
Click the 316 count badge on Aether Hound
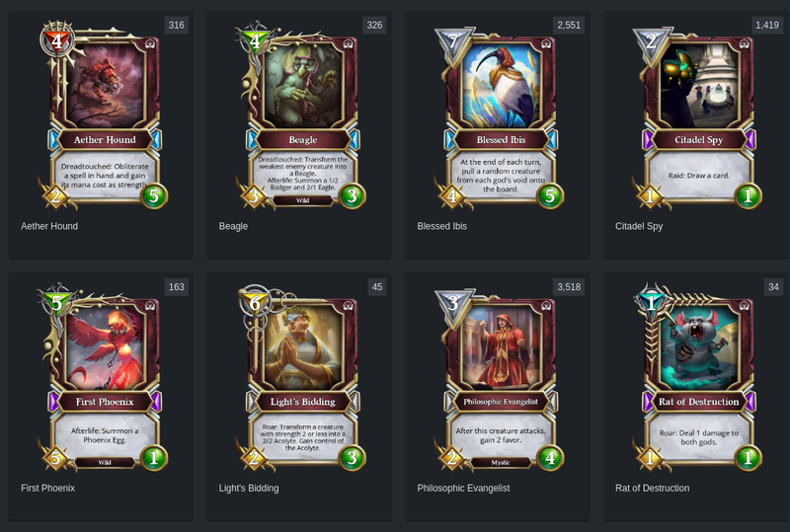tap(177, 26)
